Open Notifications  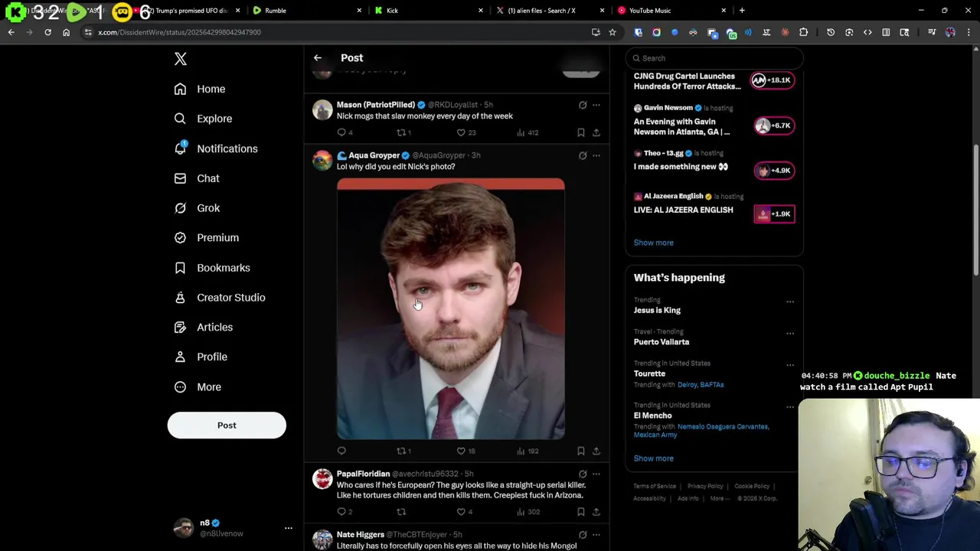[216, 148]
